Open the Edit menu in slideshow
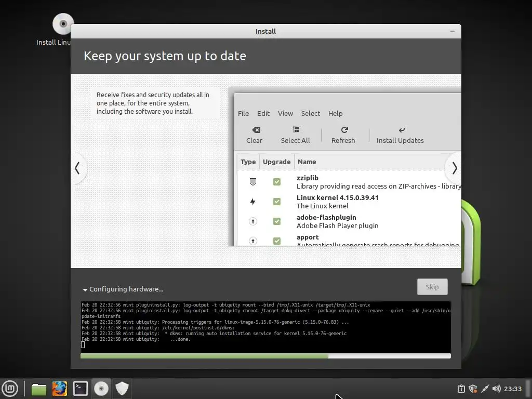532x399 pixels. (263, 113)
